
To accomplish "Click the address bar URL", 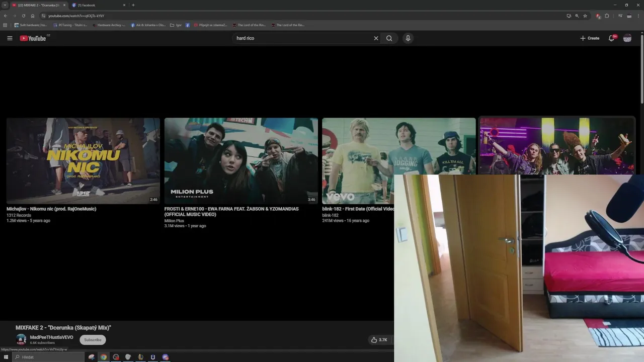I will point(76,16).
